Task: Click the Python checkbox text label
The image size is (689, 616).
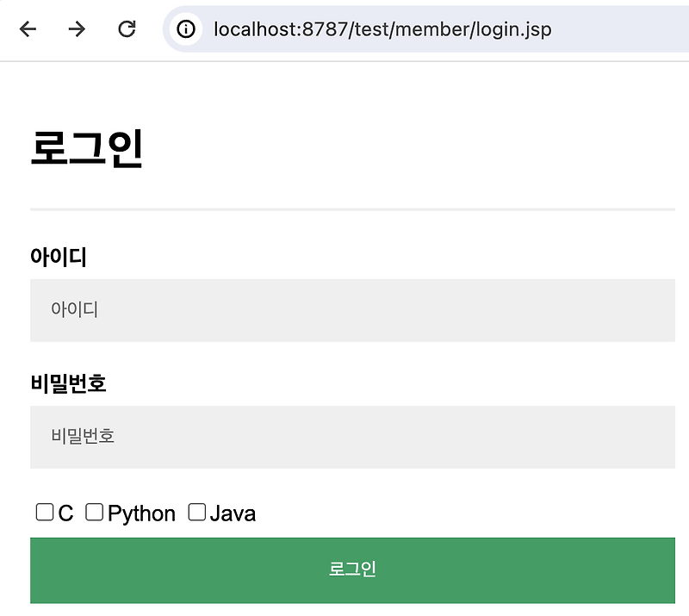Action: pyautogui.click(x=141, y=513)
